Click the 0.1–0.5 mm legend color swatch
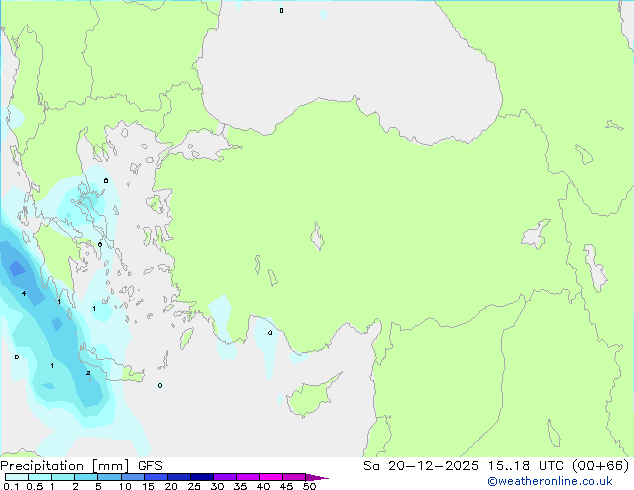Image resolution: width=634 pixels, height=490 pixels. coord(17,477)
